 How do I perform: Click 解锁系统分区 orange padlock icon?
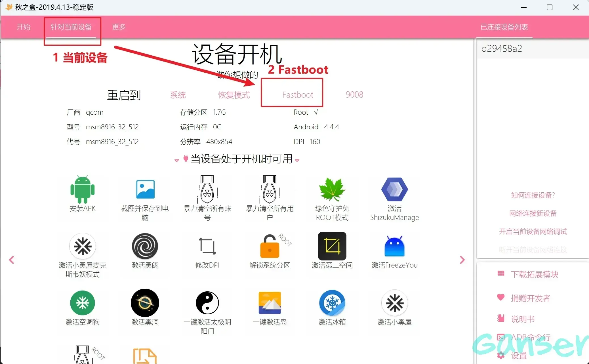coord(270,246)
